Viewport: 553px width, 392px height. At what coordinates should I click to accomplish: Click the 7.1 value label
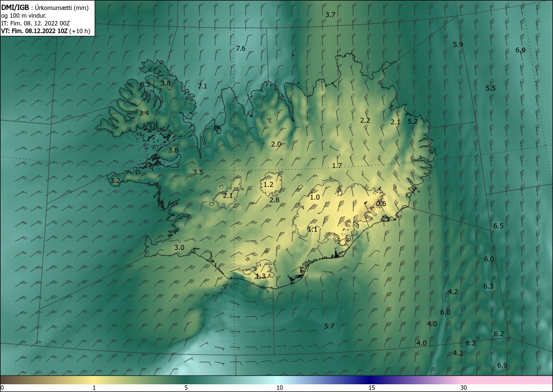(202, 86)
